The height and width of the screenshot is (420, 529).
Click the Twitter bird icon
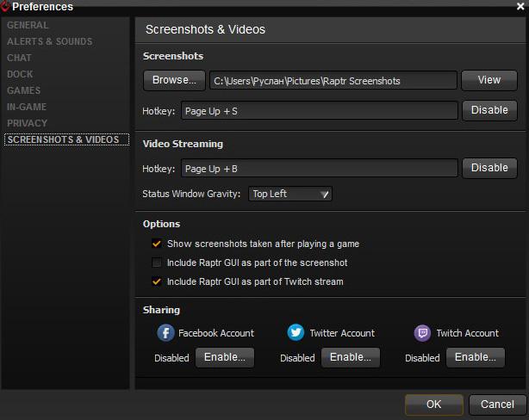296,333
